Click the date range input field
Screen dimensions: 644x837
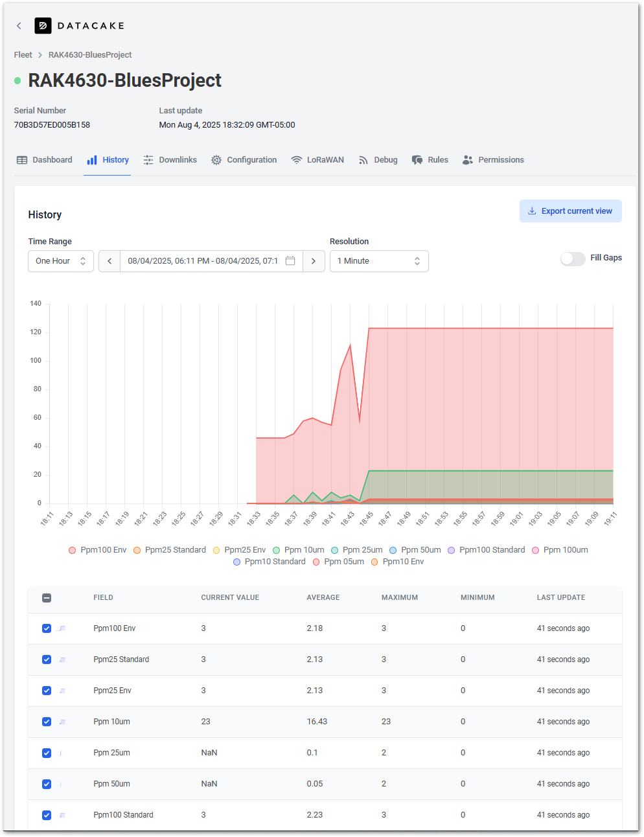coord(202,261)
